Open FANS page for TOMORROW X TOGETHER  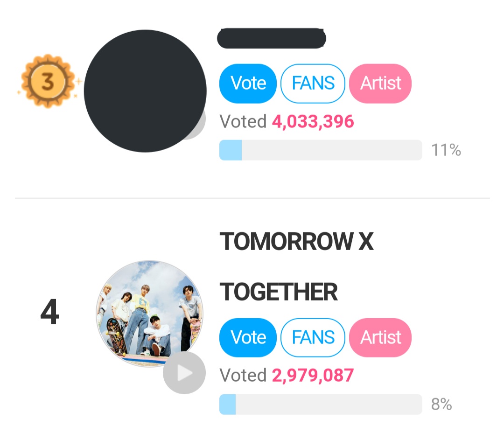313,338
